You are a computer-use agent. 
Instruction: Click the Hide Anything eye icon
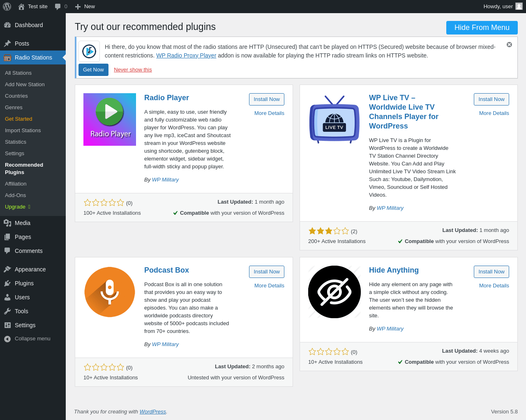tap(335, 292)
